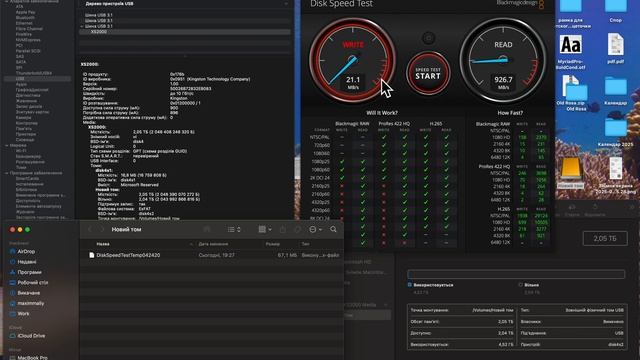Open iCloud Drive in Finder sidebar

click(31, 336)
